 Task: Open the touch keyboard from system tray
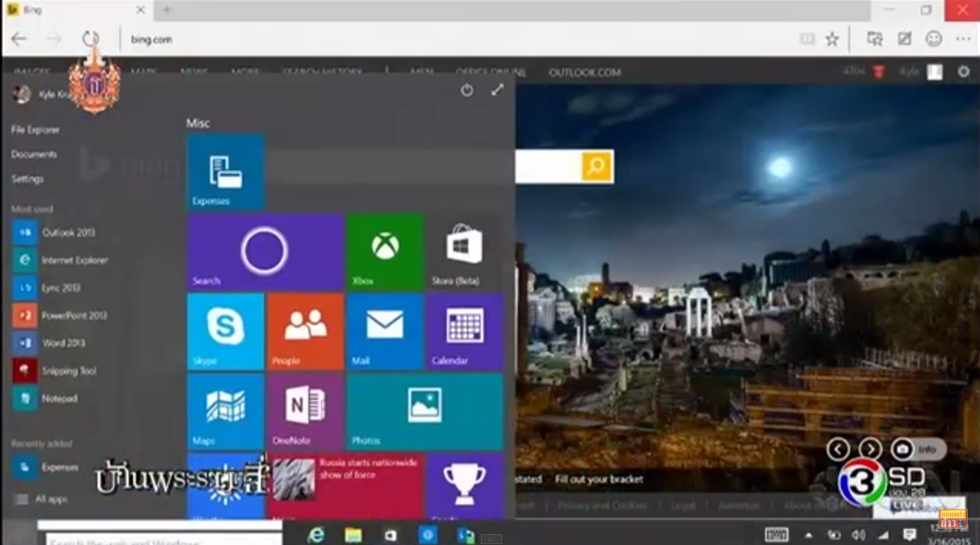(776, 534)
